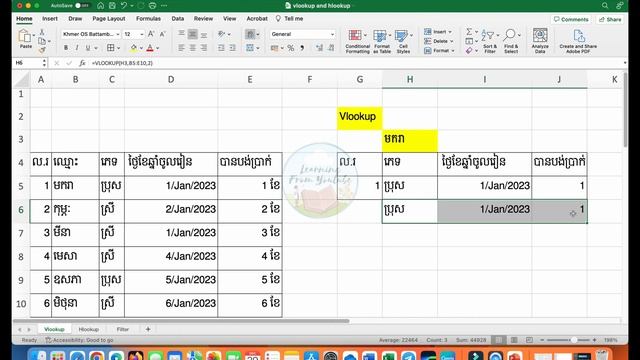Expand the Format cells dropdown
Viewport: 640px width, 360px height.
(x=453, y=51)
